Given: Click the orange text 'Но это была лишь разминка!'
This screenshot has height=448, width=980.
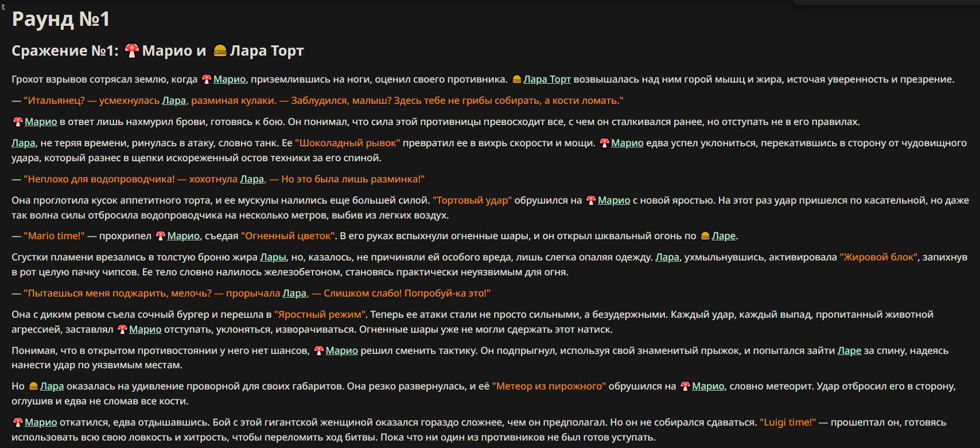Looking at the screenshot, I should [353, 179].
